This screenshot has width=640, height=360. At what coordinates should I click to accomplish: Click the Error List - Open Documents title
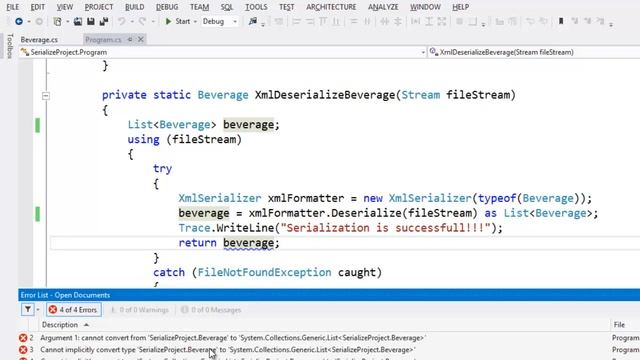pos(65,295)
